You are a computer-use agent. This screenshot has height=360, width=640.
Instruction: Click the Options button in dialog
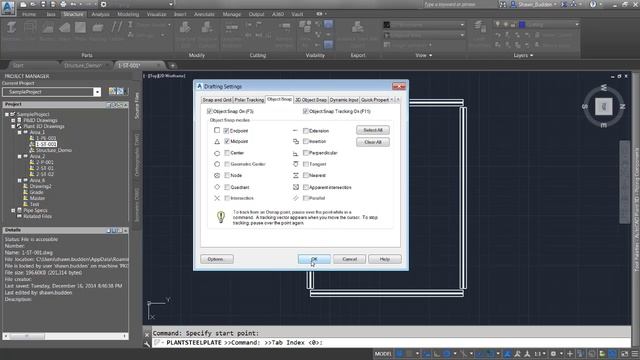click(x=217, y=259)
